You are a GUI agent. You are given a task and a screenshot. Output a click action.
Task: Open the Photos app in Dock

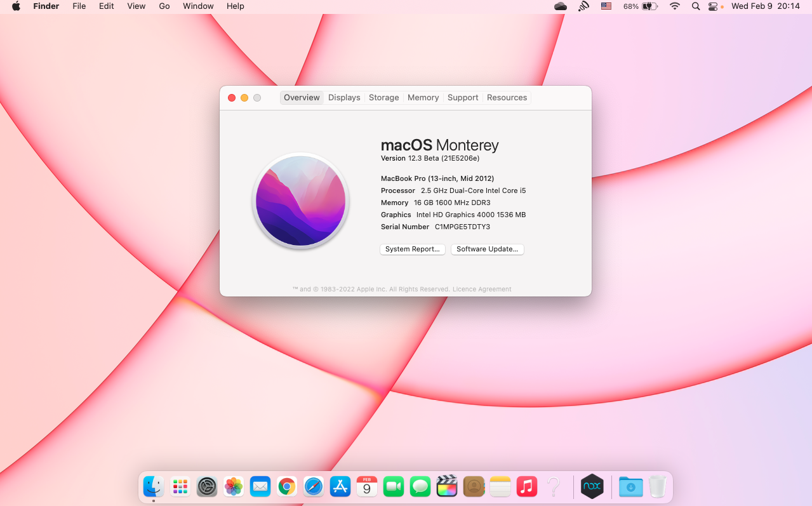point(234,487)
